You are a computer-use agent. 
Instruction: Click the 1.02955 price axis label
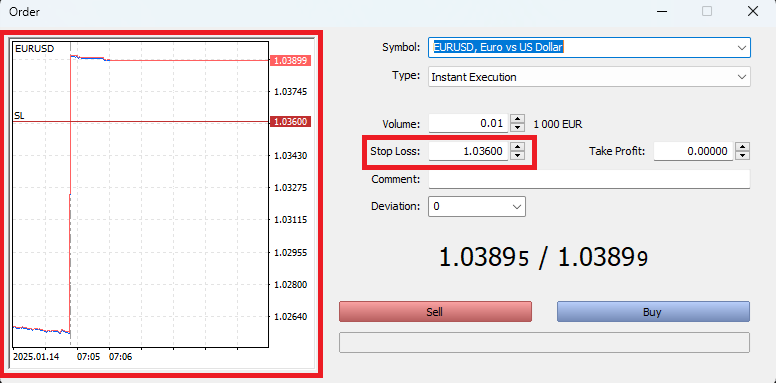[x=291, y=252]
